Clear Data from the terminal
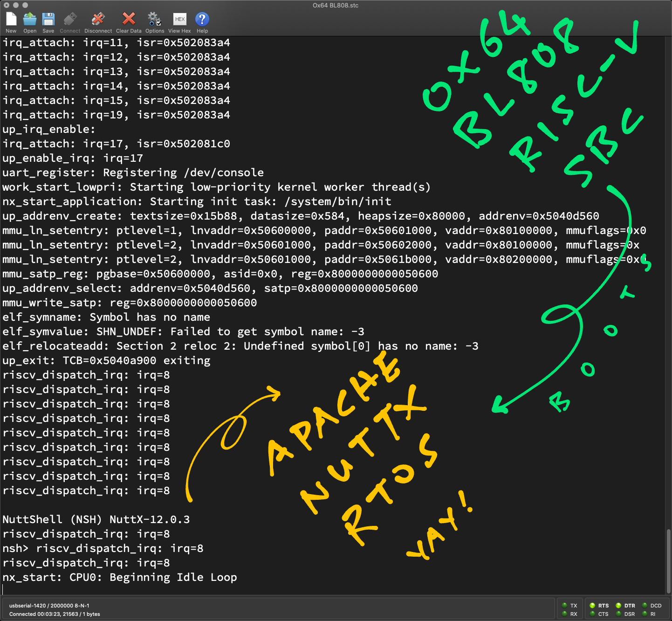 click(129, 19)
